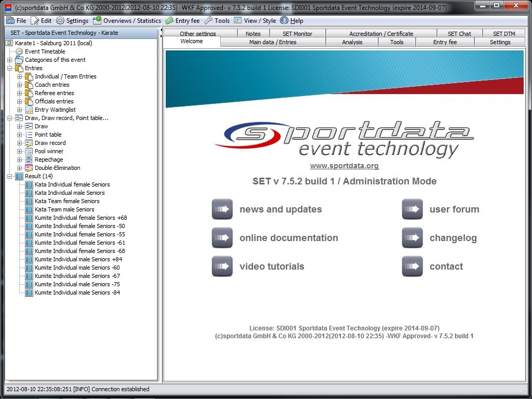This screenshot has height=399, width=532.
Task: Collapse the Result (14) node
Action: point(9,177)
